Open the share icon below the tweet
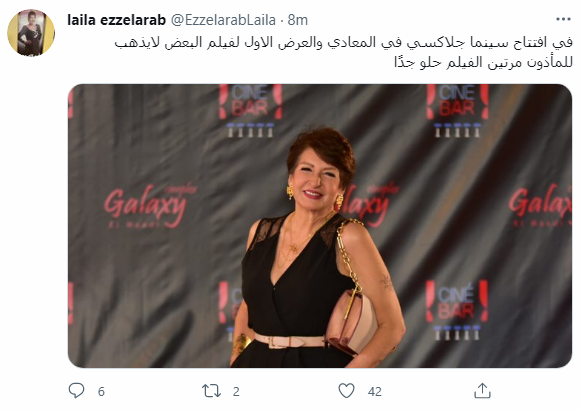 click(482, 391)
